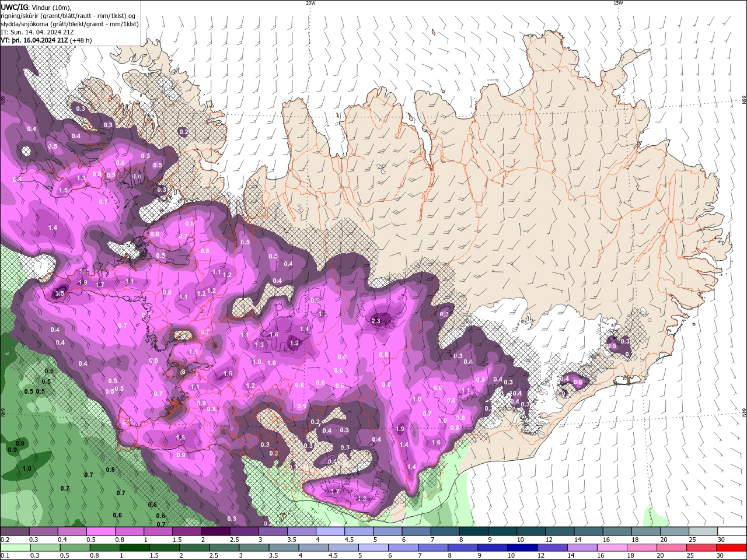The image size is (747, 560).
Task: Click the dark teal snow swatch between 8 and 9
Action: click(473, 531)
